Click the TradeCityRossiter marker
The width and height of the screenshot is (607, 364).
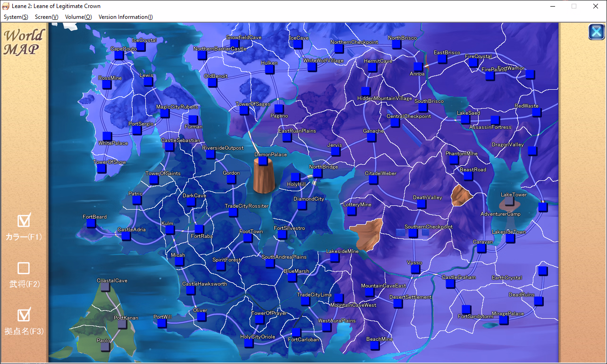pos(233,212)
